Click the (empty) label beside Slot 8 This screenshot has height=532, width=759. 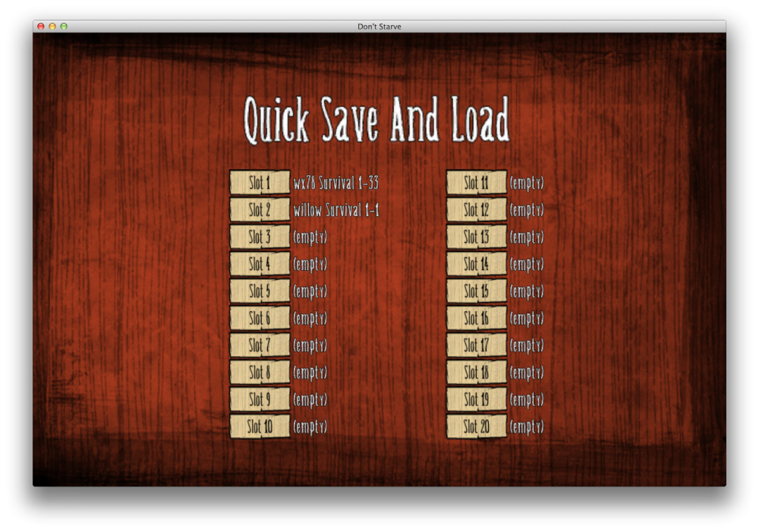tap(310, 373)
